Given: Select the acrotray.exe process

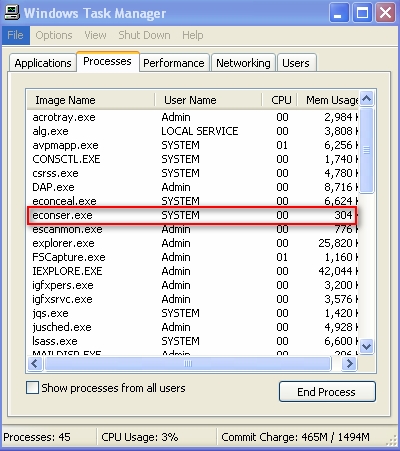Looking at the screenshot, I should click(x=193, y=117).
